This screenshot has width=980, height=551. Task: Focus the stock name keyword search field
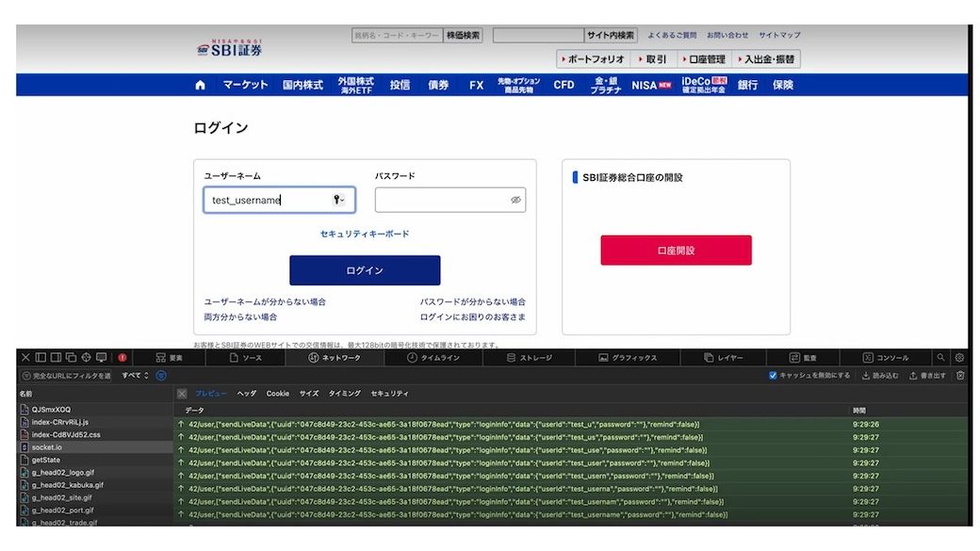(397, 35)
